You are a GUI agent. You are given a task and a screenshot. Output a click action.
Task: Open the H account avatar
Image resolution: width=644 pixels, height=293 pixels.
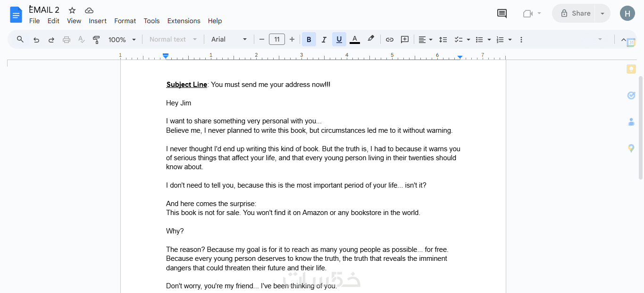tap(627, 14)
